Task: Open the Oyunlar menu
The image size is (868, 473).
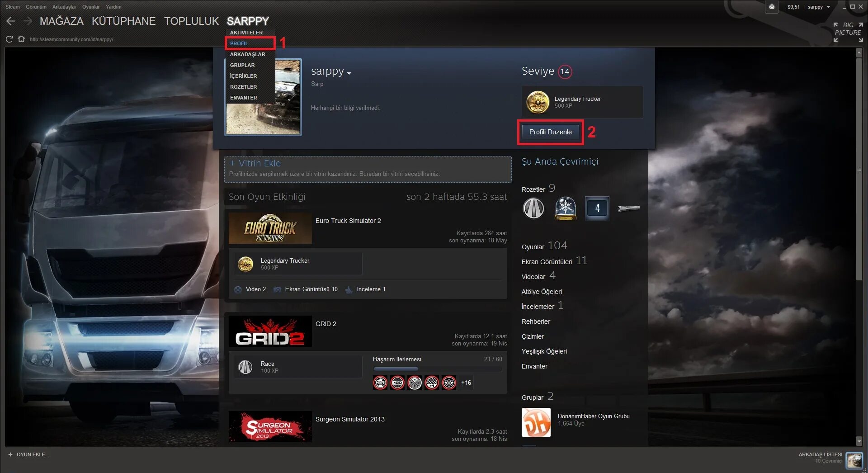Action: 91,7
